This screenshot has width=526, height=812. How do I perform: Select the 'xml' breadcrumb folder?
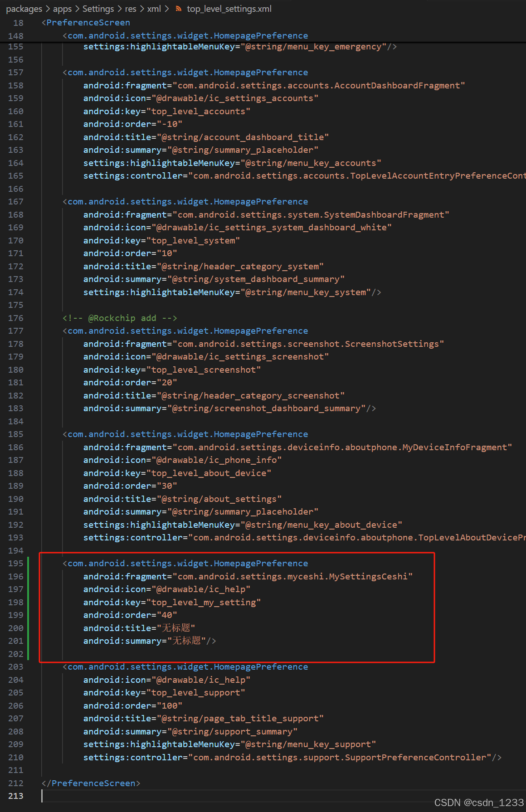pos(154,9)
